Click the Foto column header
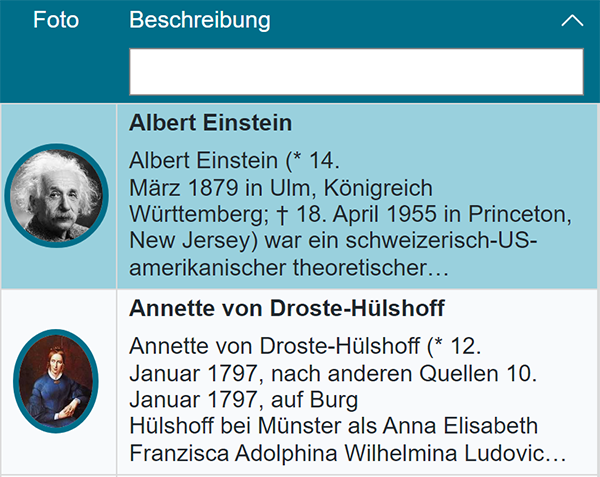 point(56,20)
